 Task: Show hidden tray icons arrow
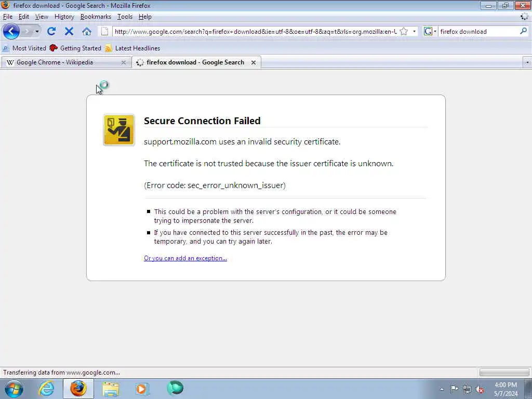[x=442, y=389]
